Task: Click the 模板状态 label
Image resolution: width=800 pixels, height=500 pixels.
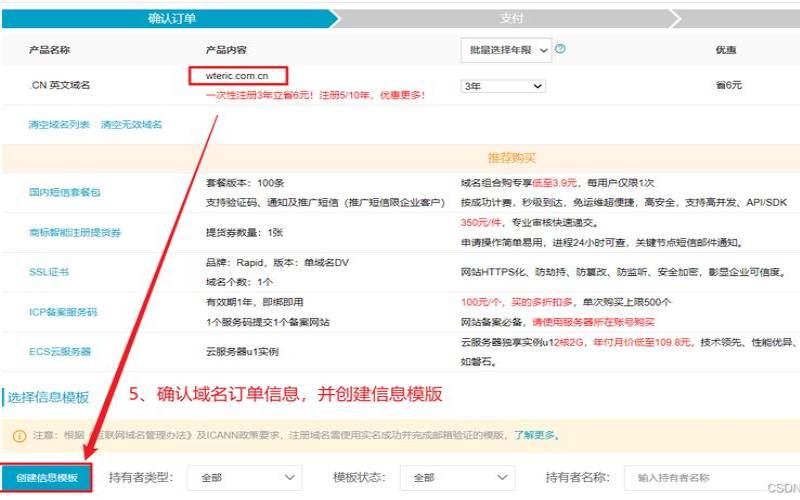Action: point(359,478)
